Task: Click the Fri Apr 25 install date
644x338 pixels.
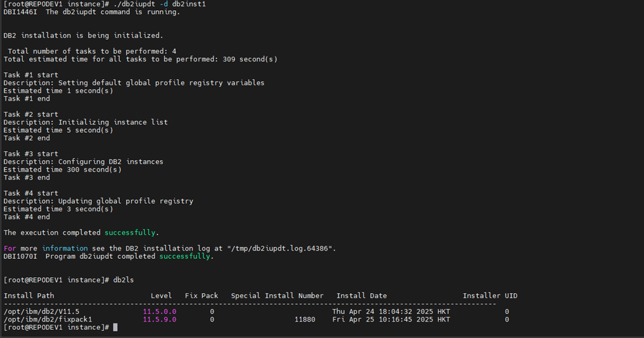Action: tap(391, 320)
